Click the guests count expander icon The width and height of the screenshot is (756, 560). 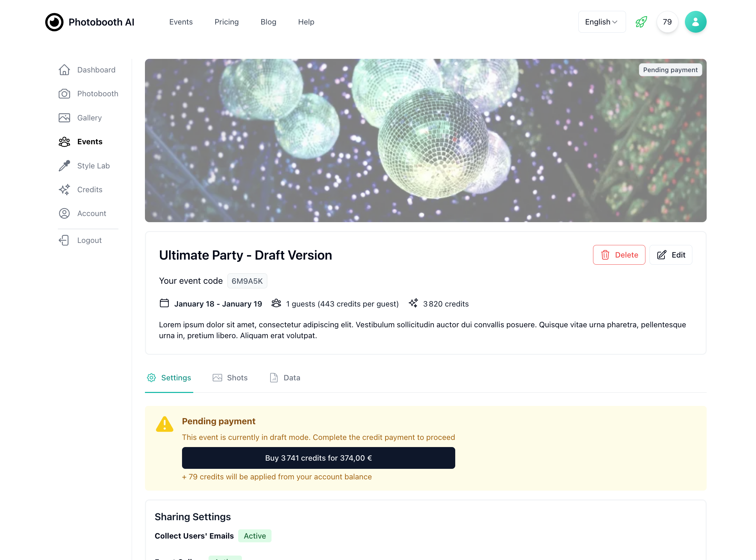pyautogui.click(x=275, y=303)
